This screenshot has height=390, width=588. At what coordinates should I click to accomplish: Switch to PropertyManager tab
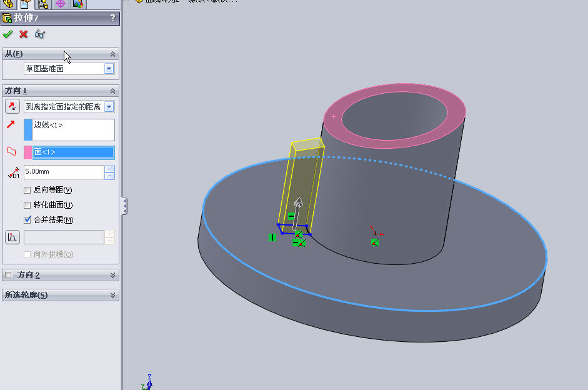(x=25, y=4)
